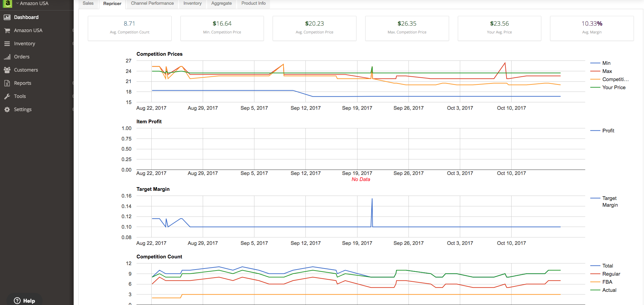The image size is (644, 305).
Task: Click the Target Margin spike near Sep 19
Action: pyautogui.click(x=372, y=199)
